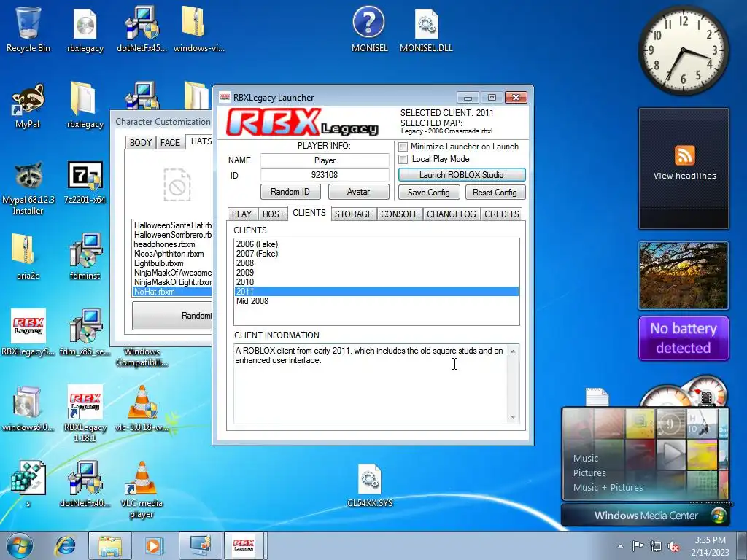Open the CREDITS tab

point(502,214)
